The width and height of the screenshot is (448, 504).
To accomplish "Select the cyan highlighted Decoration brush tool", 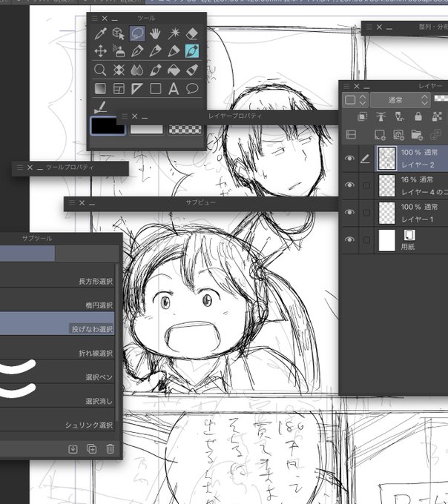I will (x=192, y=51).
